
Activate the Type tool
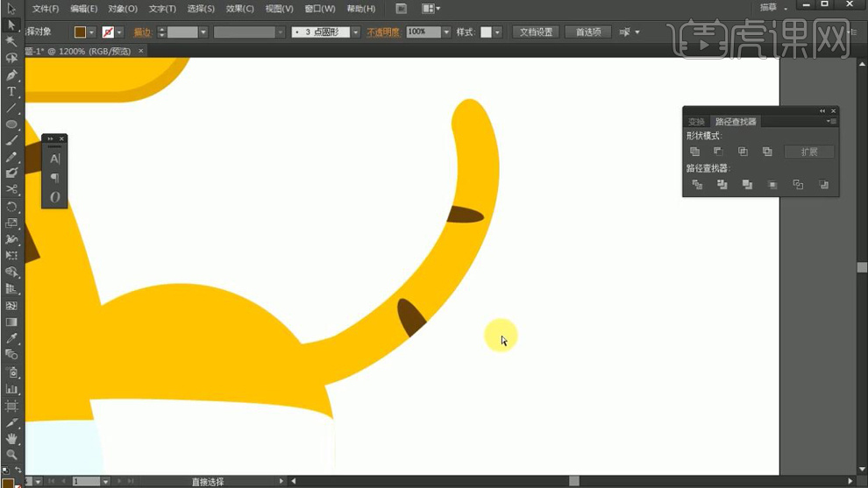pyautogui.click(x=11, y=91)
